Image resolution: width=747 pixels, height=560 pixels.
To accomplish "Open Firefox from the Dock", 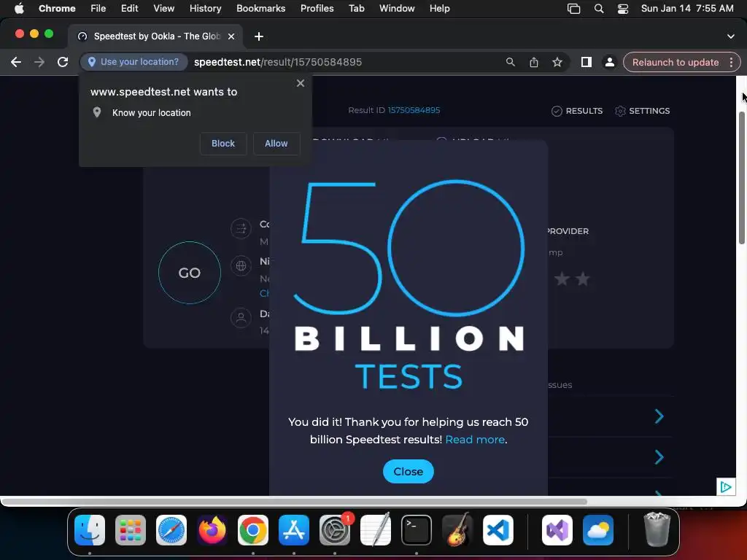I will tap(212, 530).
